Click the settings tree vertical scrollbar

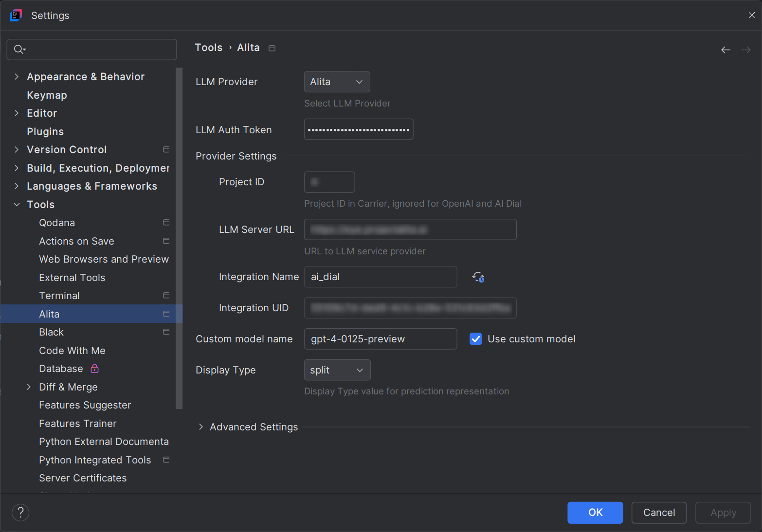179,238
